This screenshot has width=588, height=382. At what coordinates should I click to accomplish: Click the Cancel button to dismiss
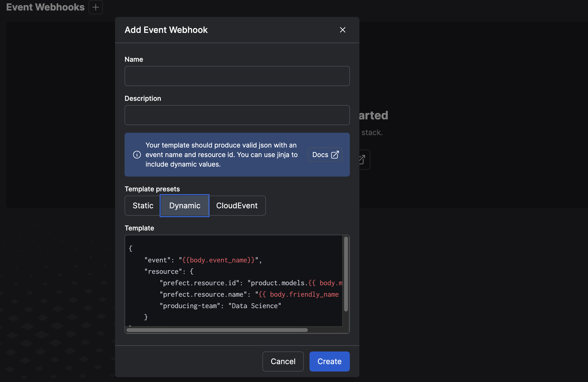(x=283, y=361)
